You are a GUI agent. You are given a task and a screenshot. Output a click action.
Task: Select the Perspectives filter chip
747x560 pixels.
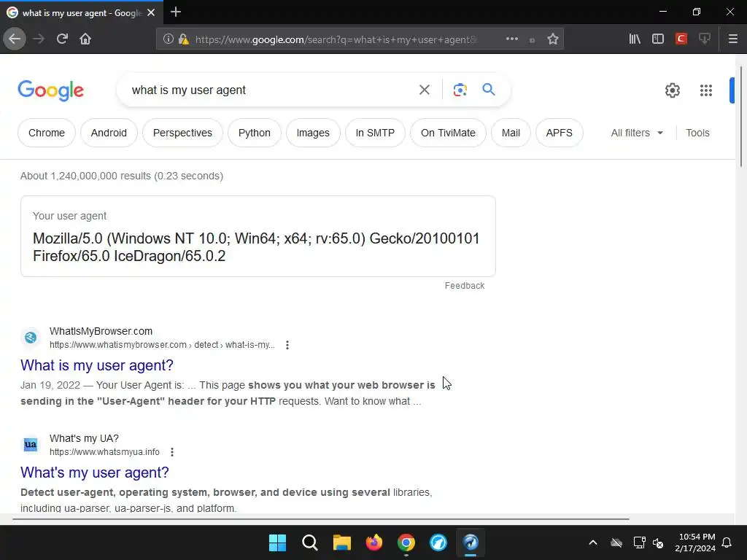(182, 133)
